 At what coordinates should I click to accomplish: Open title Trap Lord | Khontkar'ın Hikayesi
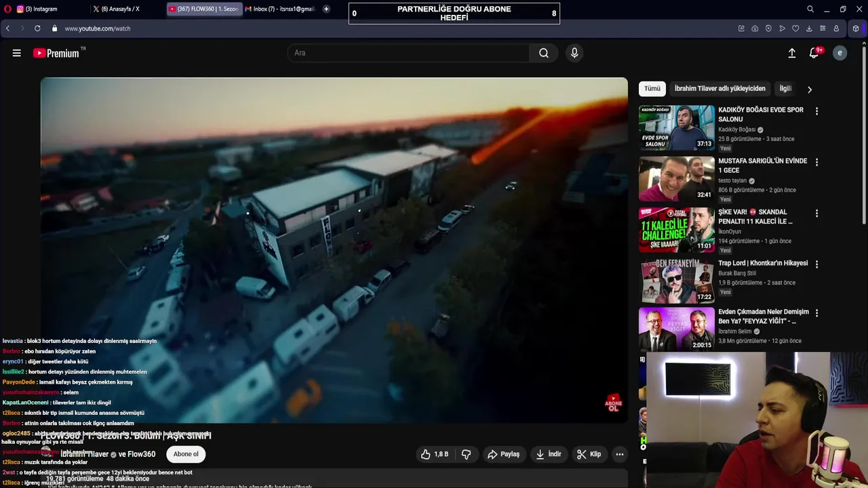click(763, 264)
